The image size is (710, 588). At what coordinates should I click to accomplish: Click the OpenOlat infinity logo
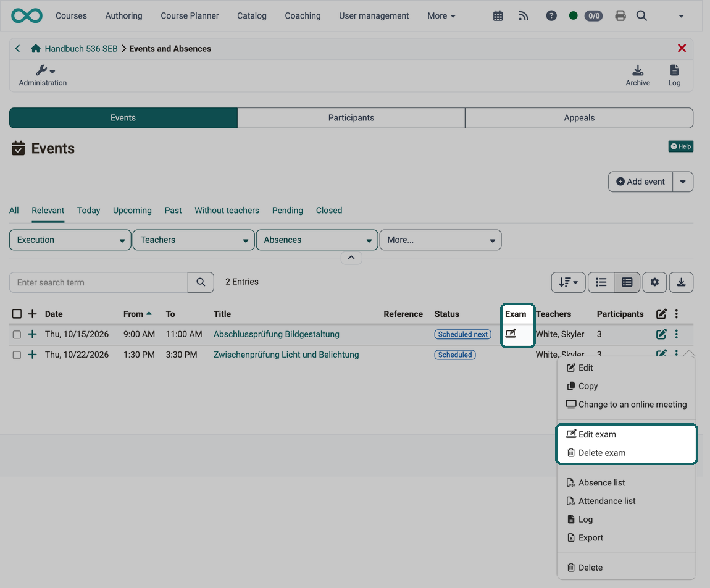[x=27, y=16]
